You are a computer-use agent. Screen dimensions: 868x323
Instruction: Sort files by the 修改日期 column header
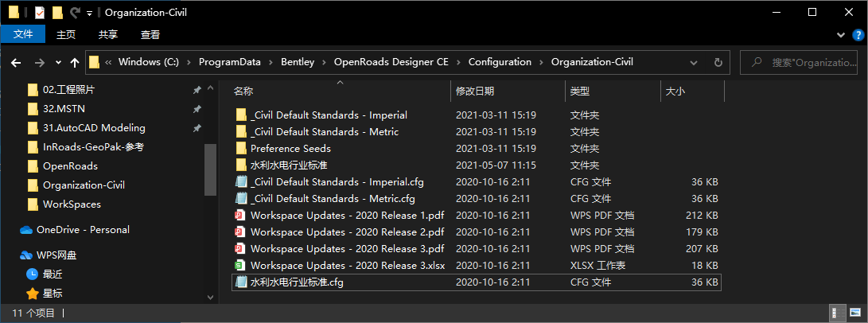click(475, 91)
